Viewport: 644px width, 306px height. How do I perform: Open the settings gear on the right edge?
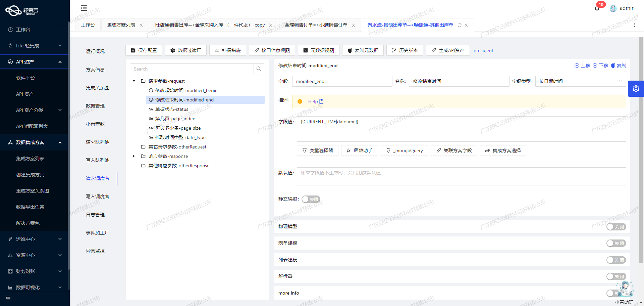point(636,89)
